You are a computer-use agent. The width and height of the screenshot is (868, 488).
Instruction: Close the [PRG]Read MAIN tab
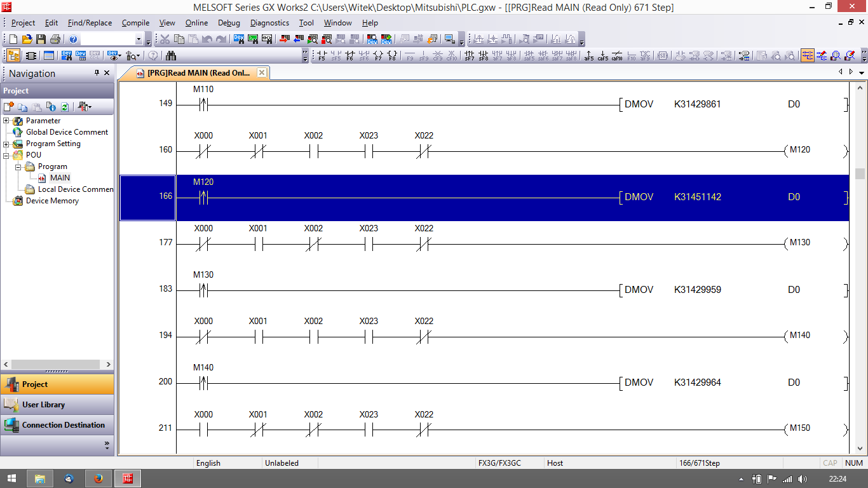coord(261,72)
